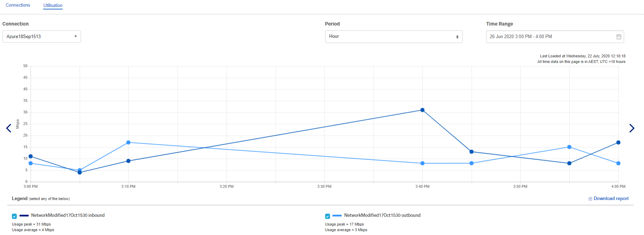
Task: Click the inbound peak point at 3:40 PM
Action: (422, 110)
